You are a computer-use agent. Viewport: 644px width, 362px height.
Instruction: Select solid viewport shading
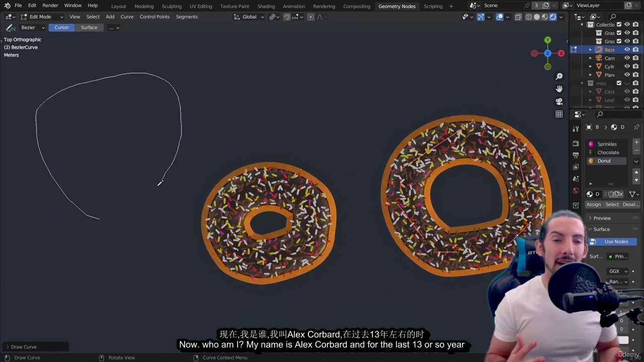537,17
